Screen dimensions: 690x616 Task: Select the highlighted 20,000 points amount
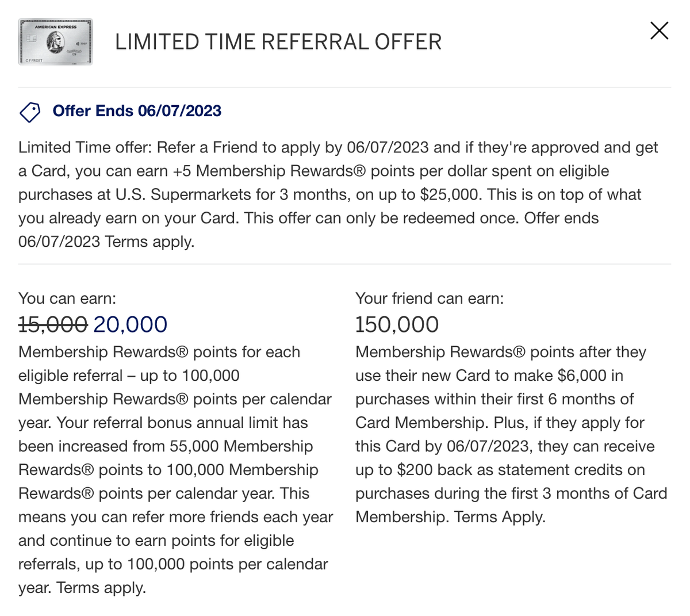pos(130,324)
